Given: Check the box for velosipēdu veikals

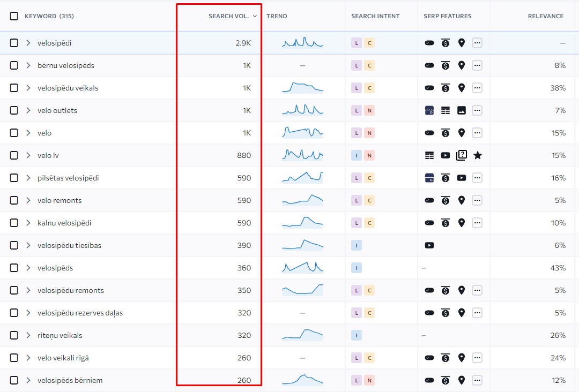Looking at the screenshot, I should [x=14, y=88].
